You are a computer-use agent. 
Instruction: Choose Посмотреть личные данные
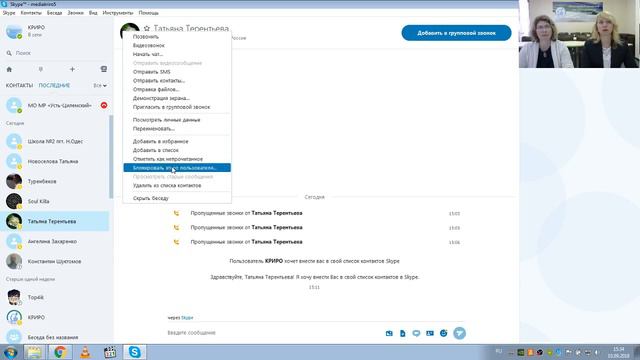pyautogui.click(x=177, y=120)
